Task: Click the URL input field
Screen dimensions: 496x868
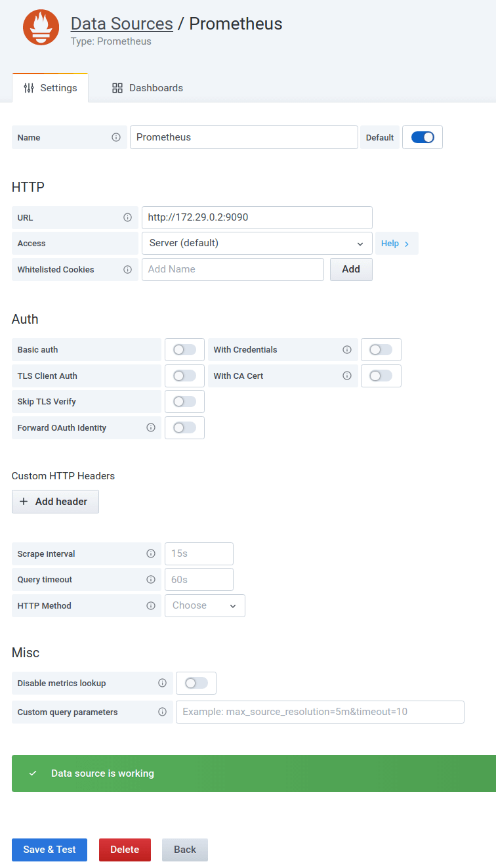Action: point(257,217)
